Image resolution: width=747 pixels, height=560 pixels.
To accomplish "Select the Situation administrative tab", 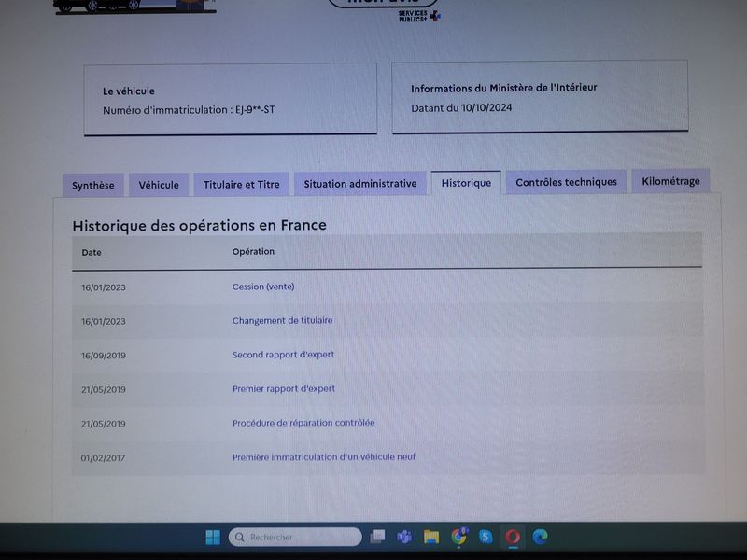I will coord(360,183).
